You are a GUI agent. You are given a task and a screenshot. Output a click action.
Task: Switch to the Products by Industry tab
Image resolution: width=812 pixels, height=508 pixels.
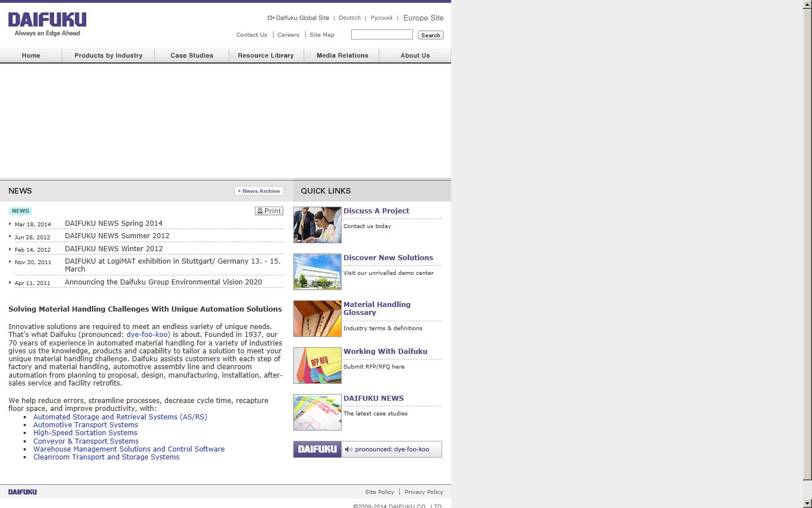click(x=108, y=55)
